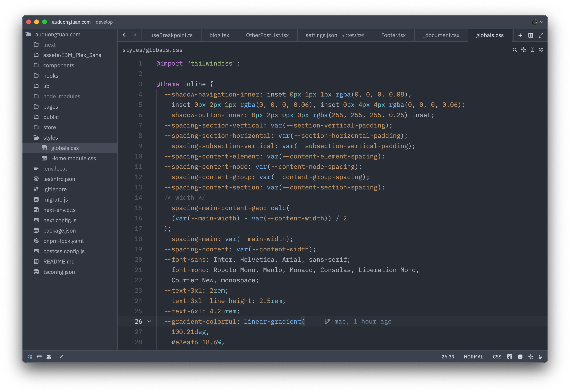Toggle the assistant sparkle icon in status bar
Viewport: 570px width, 392px height.
point(530,357)
